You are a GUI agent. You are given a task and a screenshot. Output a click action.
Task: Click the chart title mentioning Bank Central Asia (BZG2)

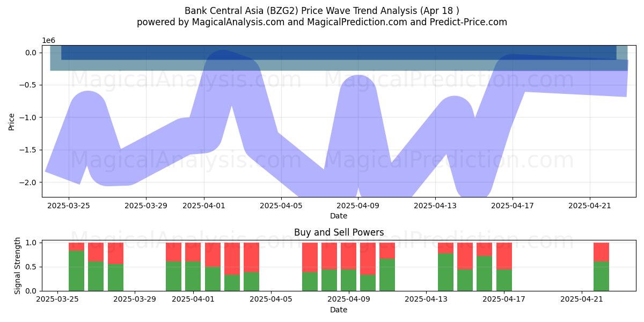point(322,11)
